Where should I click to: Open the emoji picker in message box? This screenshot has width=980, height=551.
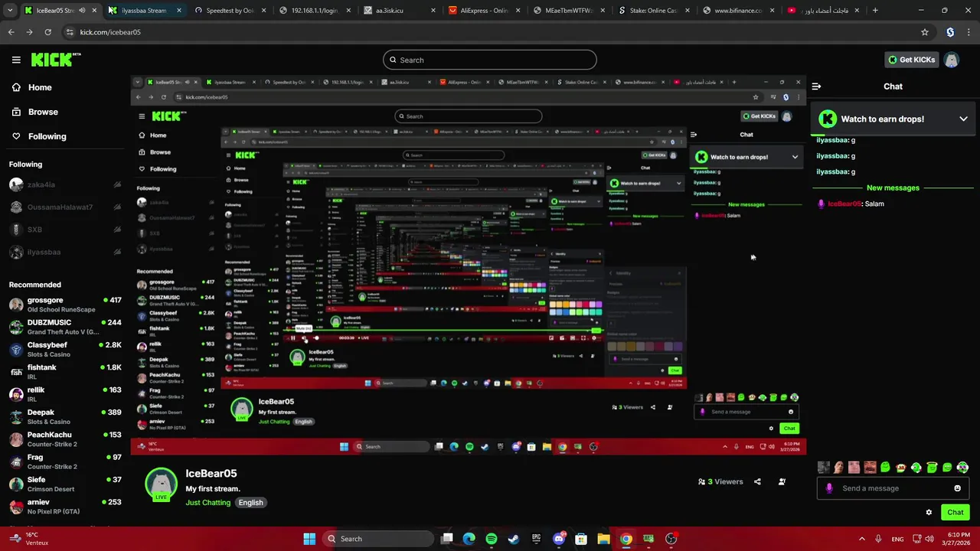click(957, 488)
